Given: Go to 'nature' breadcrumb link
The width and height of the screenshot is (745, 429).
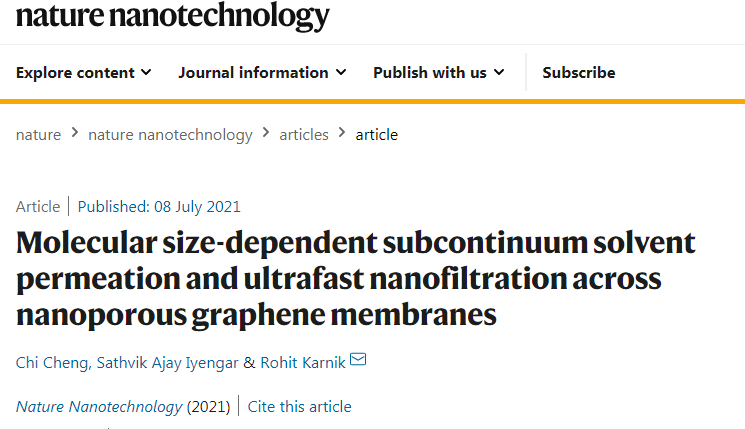Looking at the screenshot, I should [x=38, y=134].
